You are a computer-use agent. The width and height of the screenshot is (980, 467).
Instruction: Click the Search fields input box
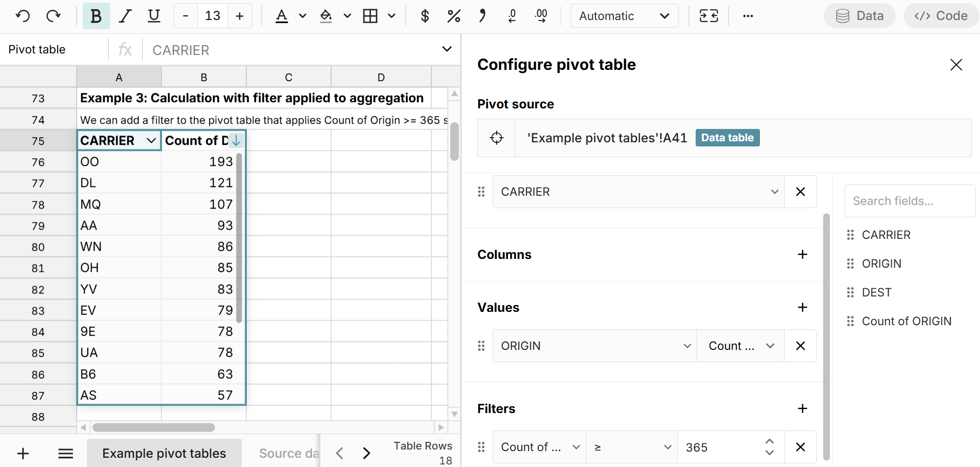point(910,200)
